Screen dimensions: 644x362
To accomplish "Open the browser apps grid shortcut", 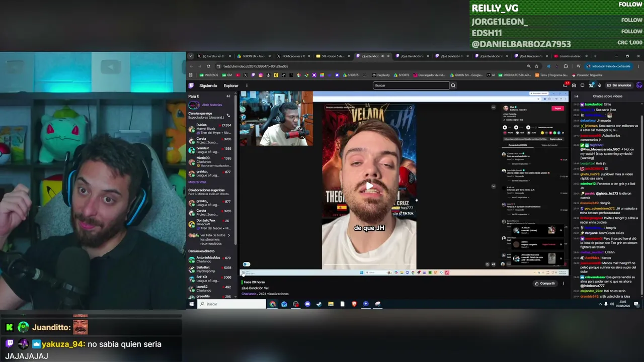I will pyautogui.click(x=191, y=75).
